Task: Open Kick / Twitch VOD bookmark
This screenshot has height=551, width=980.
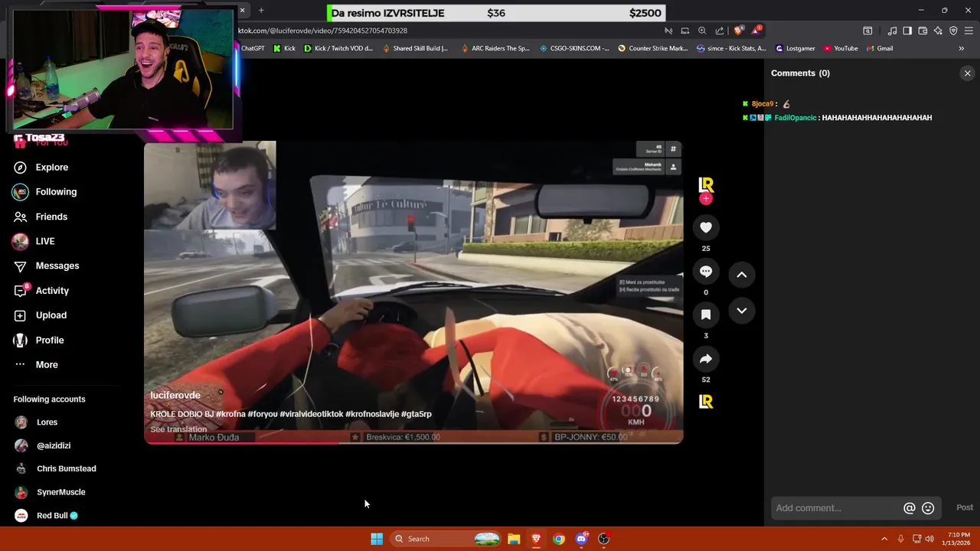Action: [338, 48]
